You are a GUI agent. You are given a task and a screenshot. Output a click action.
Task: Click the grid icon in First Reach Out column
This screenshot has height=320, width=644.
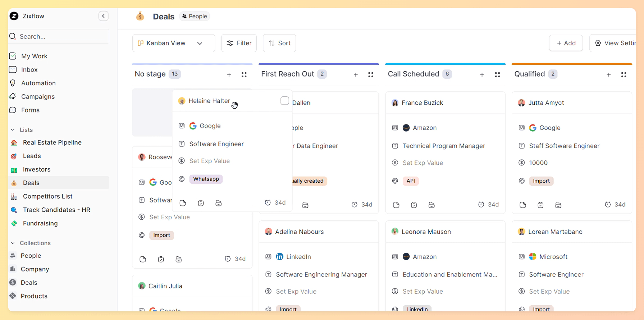pyautogui.click(x=371, y=75)
